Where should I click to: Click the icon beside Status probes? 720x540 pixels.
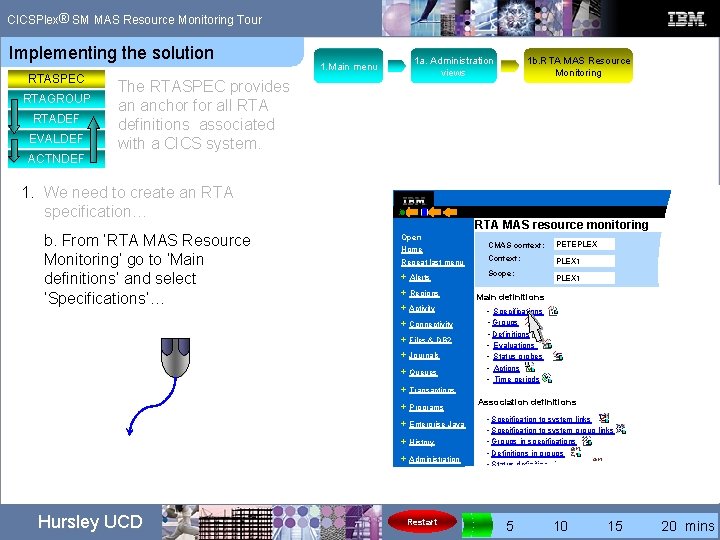[558, 356]
